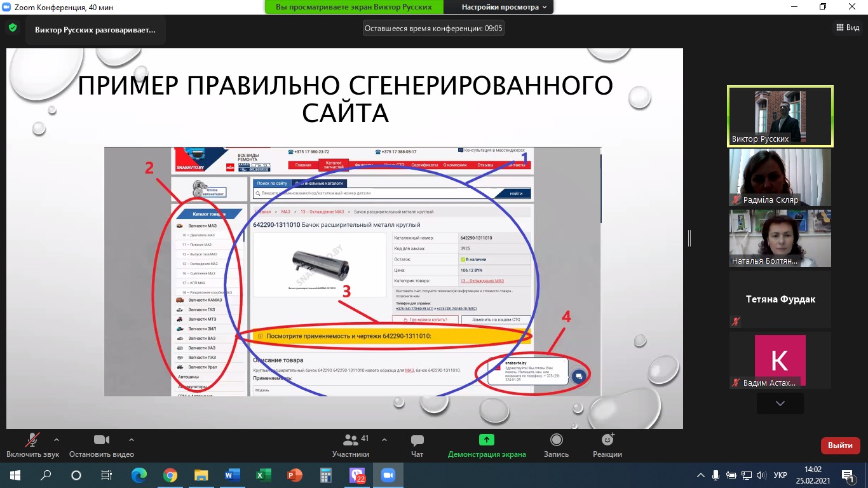
Task: Stop camera with Остановить видео
Action: coord(102,446)
